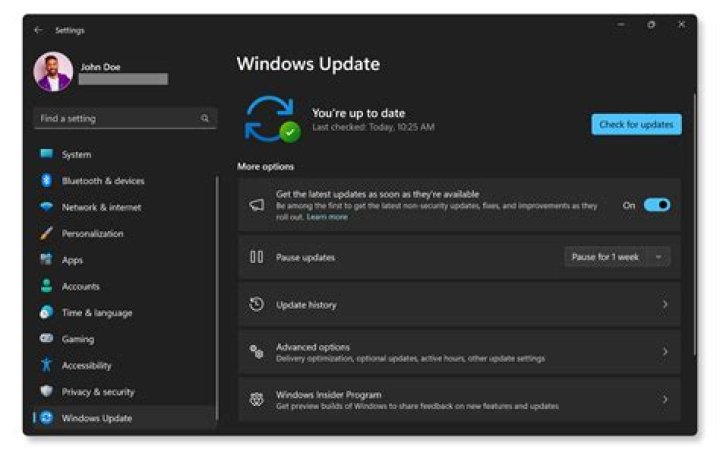Screen dimensions: 720x450
Task: Click the Bluetooth & devices icon
Action: pos(46,181)
